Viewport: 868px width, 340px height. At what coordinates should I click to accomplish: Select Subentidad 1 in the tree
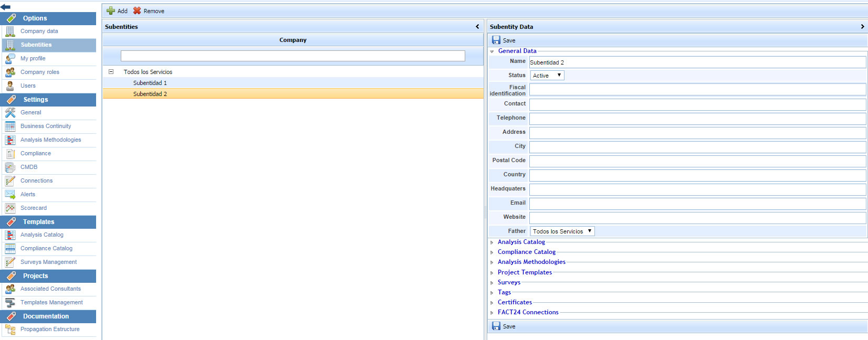pos(150,83)
